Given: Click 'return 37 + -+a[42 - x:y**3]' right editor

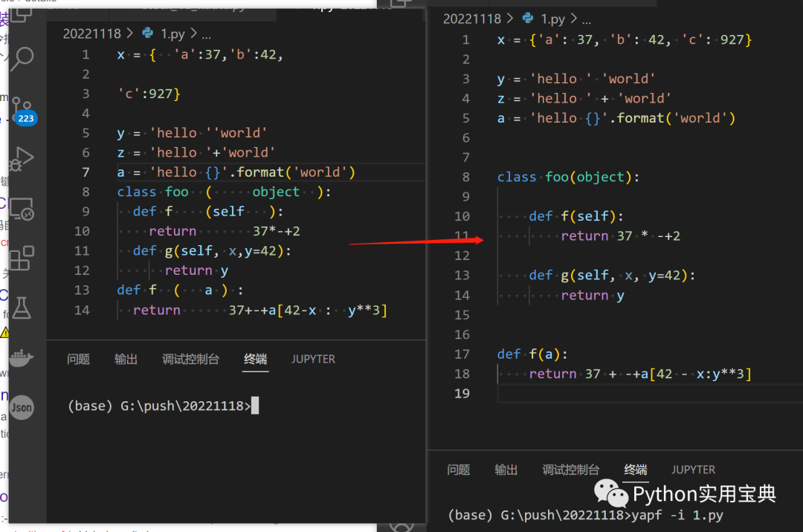Looking at the screenshot, I should [x=640, y=374].
